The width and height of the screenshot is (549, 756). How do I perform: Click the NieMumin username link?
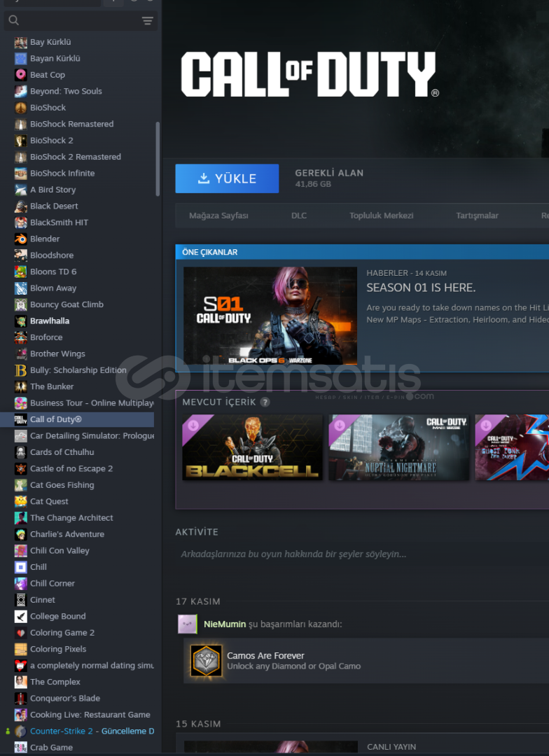[225, 624]
